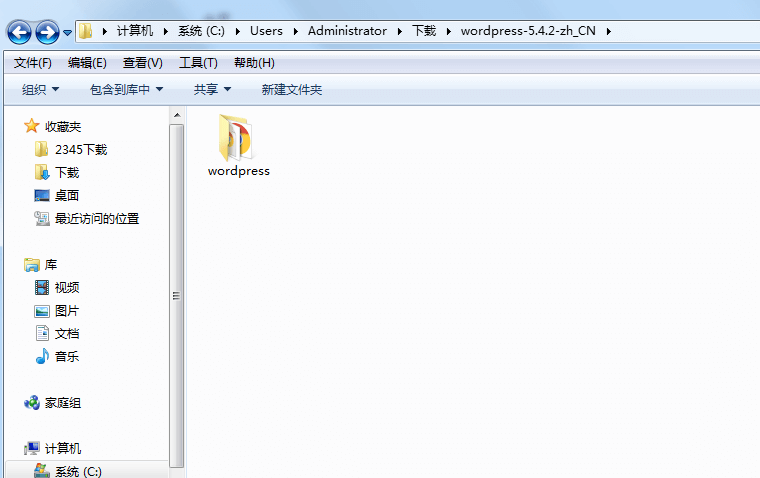Click the navigation pane scrollbar thumb
Viewport: 760px width, 478px height.
[x=177, y=296]
